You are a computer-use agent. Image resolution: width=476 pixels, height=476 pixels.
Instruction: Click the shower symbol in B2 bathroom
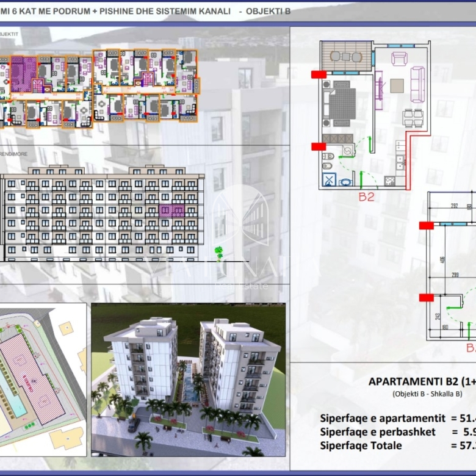(330, 179)
